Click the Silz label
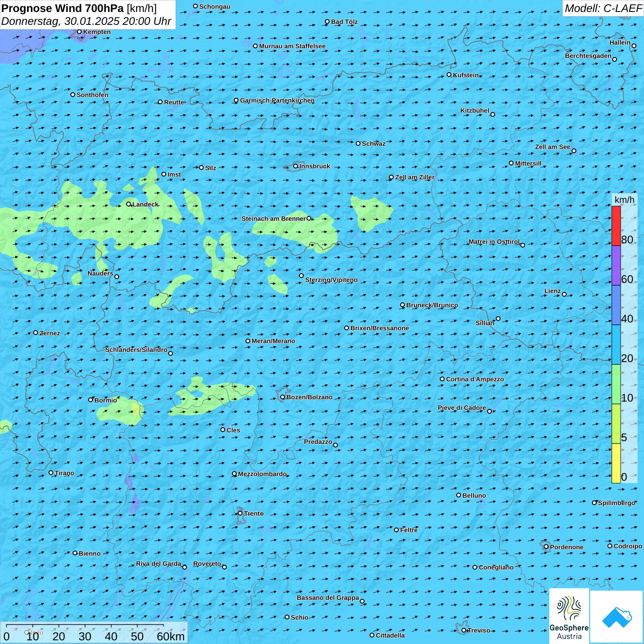 tap(211, 168)
